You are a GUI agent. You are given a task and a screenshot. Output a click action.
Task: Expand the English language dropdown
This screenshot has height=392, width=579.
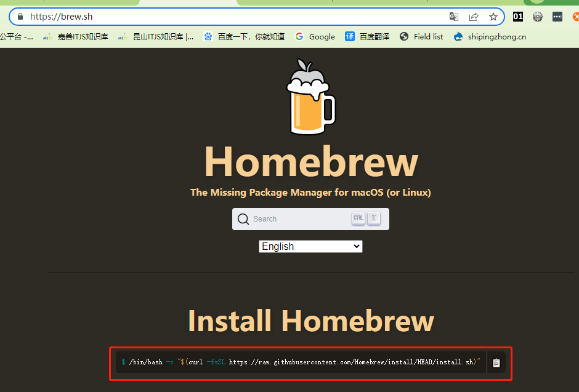pyautogui.click(x=310, y=246)
